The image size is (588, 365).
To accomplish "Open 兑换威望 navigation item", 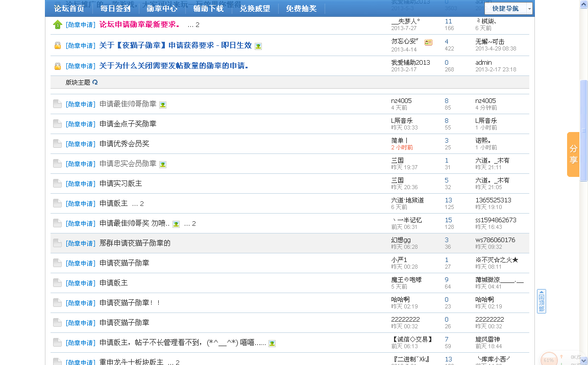I will 255,8.
